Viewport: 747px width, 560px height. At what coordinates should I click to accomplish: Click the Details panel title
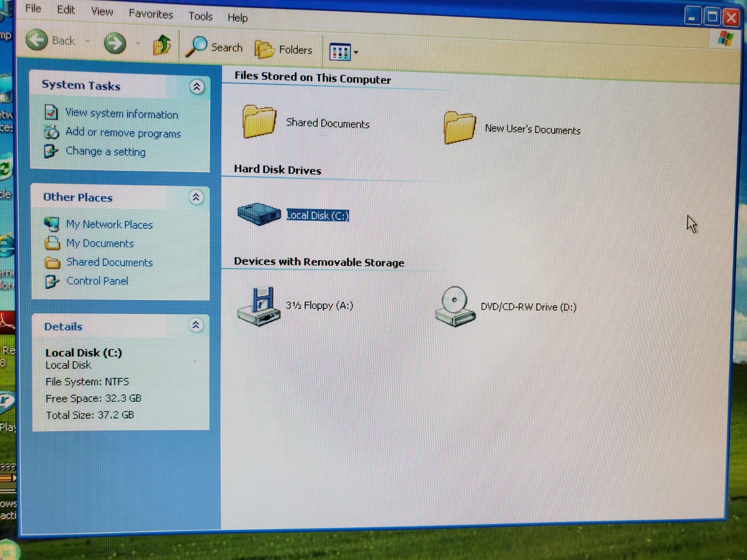pyautogui.click(x=63, y=327)
